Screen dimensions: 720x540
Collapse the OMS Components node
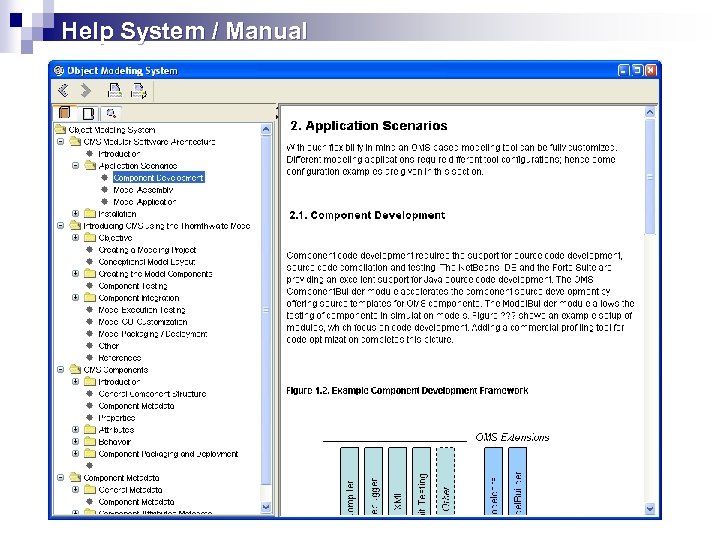[61, 369]
